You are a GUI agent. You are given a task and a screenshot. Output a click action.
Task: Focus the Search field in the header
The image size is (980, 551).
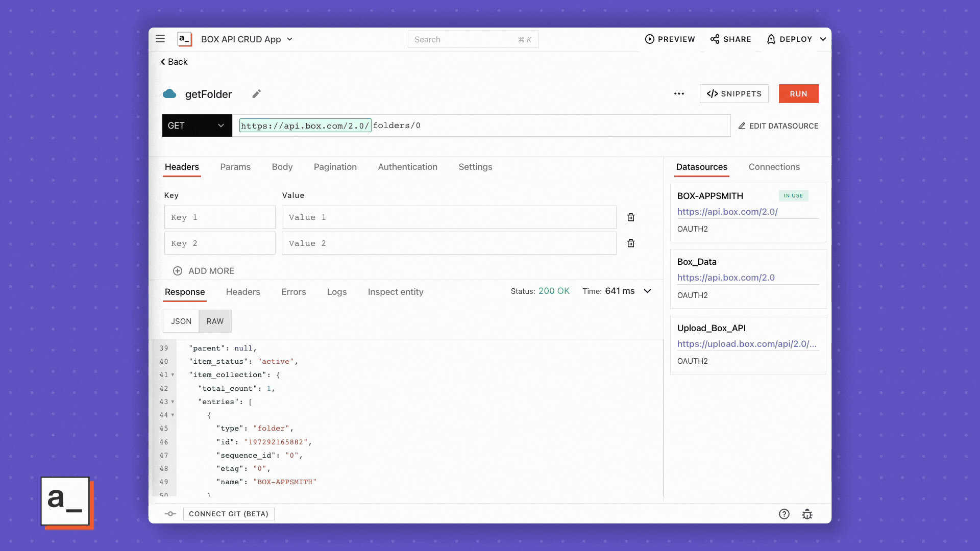point(473,39)
